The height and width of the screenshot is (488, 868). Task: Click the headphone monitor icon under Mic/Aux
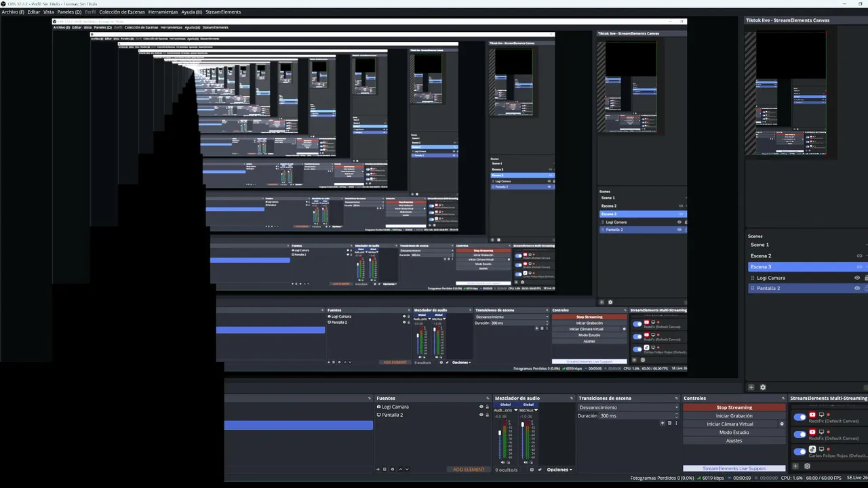(x=532, y=462)
